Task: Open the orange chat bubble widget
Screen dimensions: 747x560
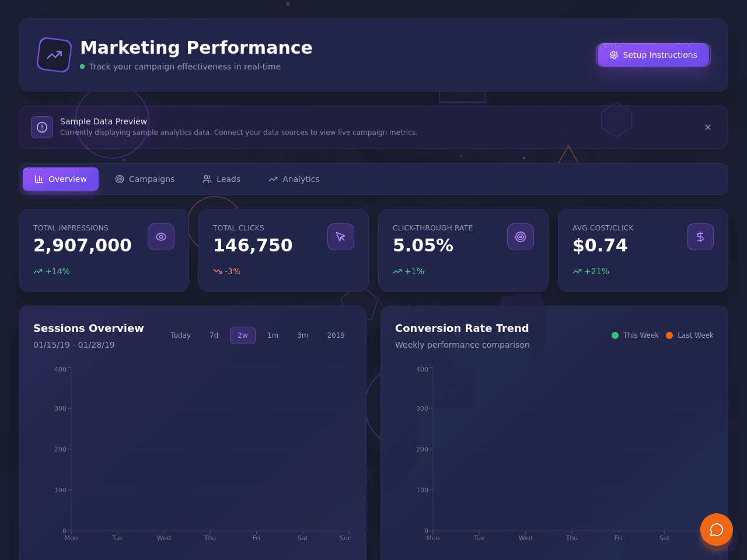Action: coord(717,530)
